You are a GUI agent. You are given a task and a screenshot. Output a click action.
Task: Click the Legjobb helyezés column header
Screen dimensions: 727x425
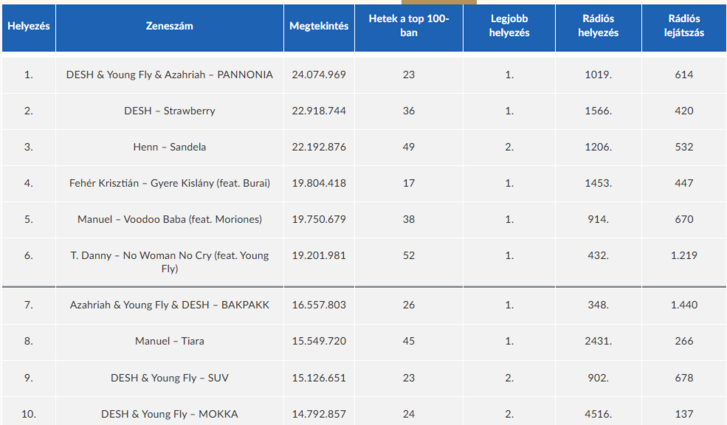[509, 26]
